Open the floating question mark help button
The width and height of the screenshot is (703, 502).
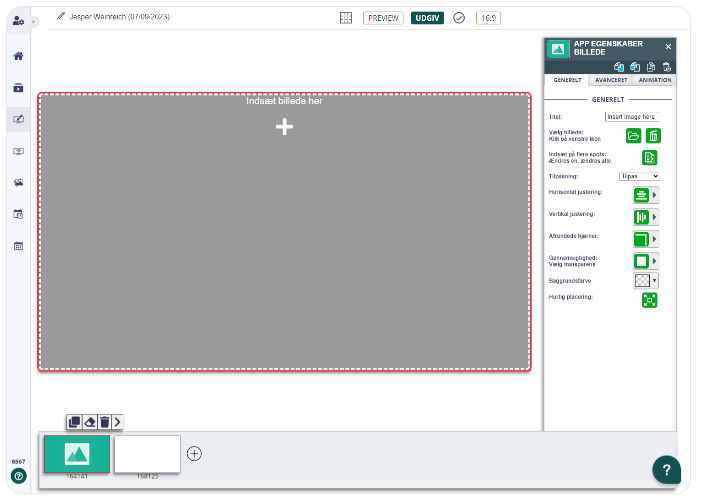click(x=666, y=469)
